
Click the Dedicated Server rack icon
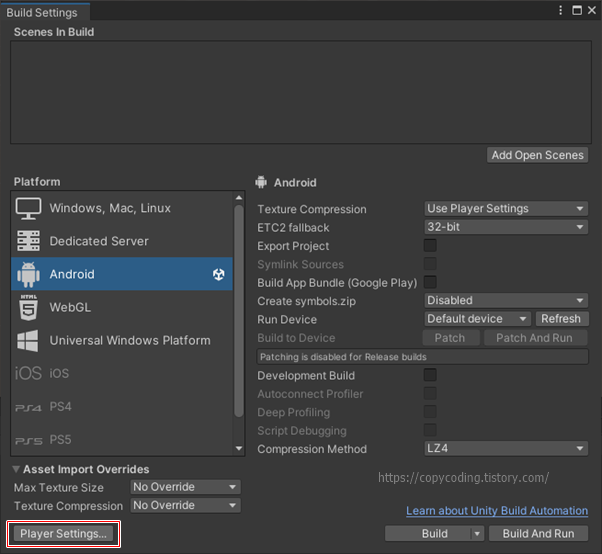click(x=28, y=241)
